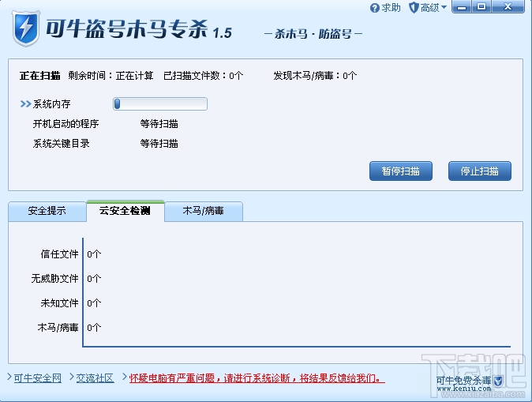Switch to the 木马/病毒 tab
Viewport: 532px width, 402px height.
click(x=203, y=211)
